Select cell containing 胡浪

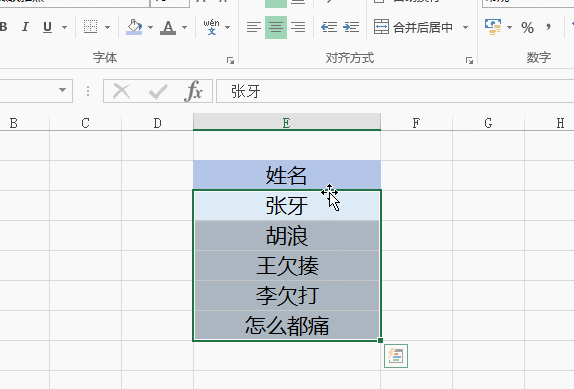[287, 235]
